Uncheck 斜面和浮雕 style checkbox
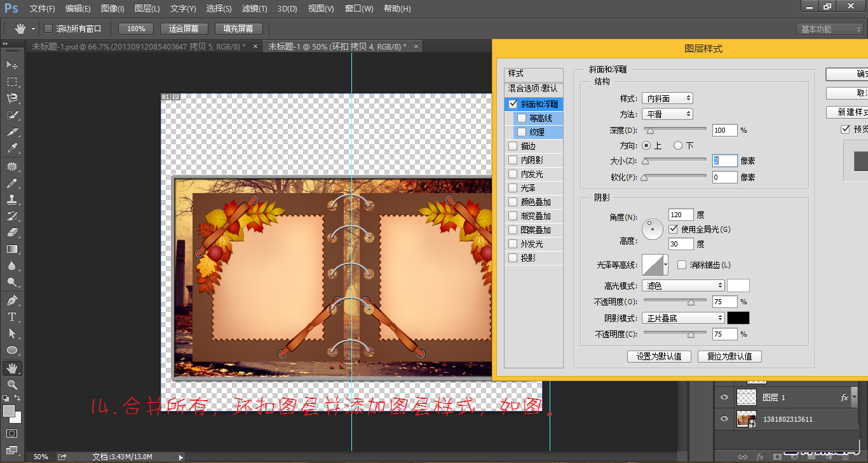Image resolution: width=868 pixels, height=463 pixels. 513,104
